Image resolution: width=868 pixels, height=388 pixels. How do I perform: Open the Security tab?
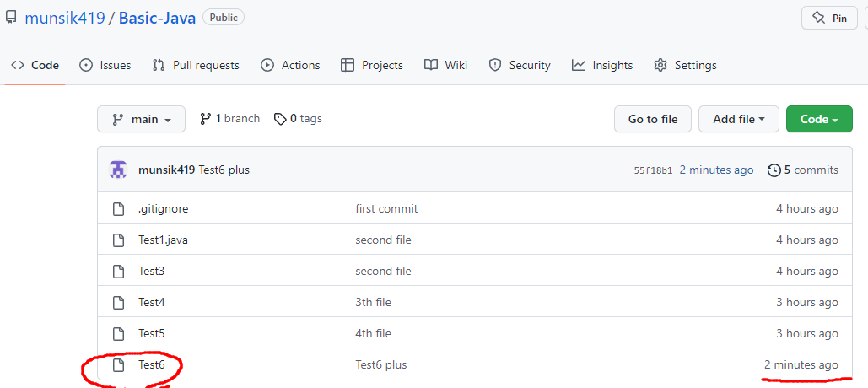(x=520, y=65)
